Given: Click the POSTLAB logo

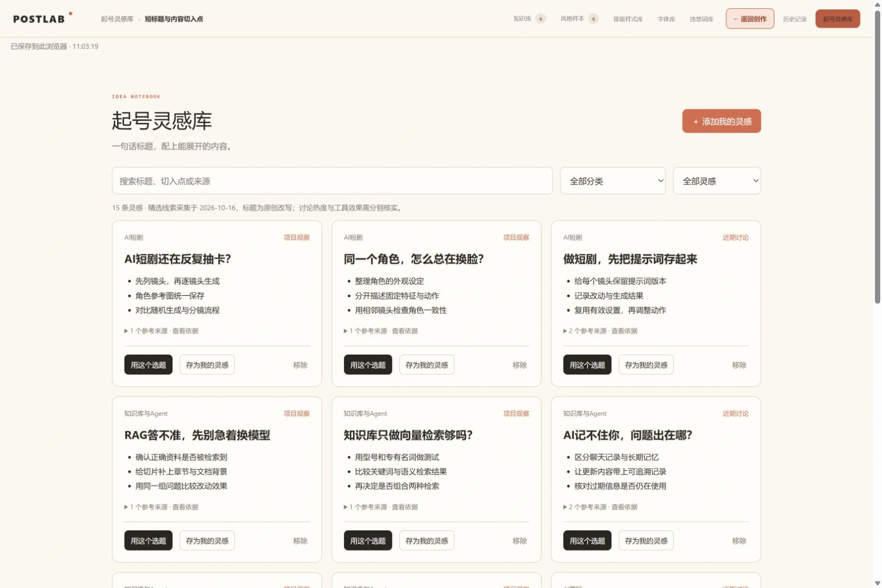Looking at the screenshot, I should click(x=42, y=18).
